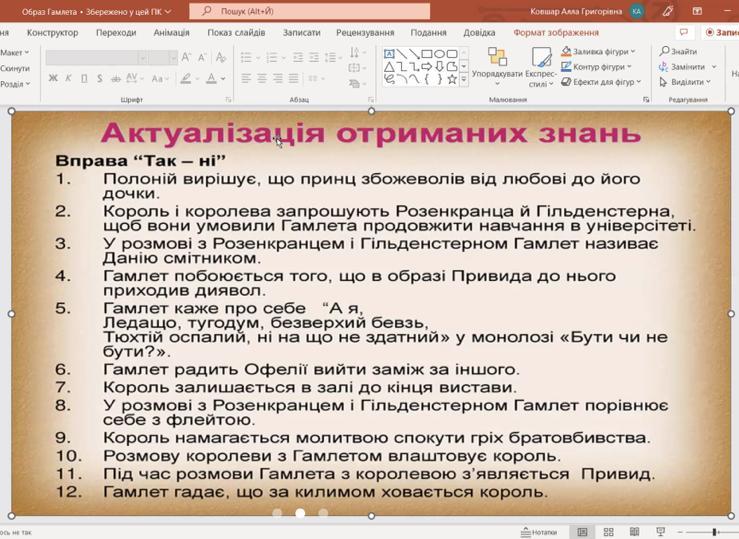
Task: Open the Анімація tab
Action: click(x=172, y=33)
